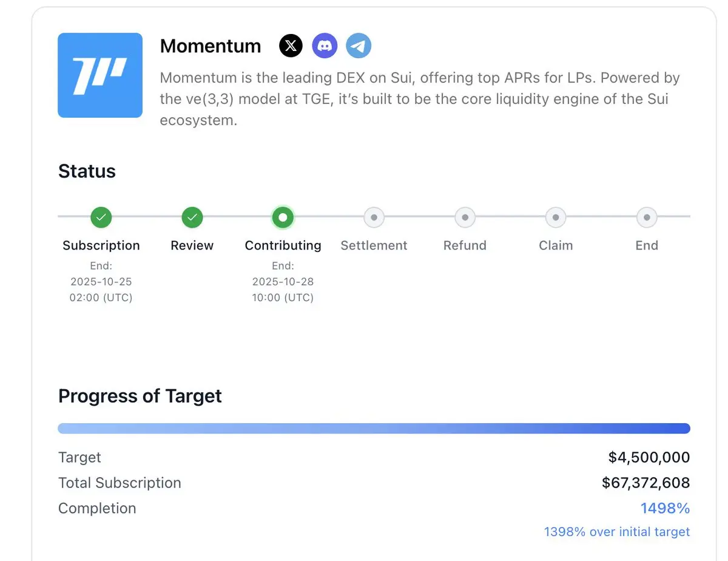Click the Settlement step marker

(x=374, y=217)
